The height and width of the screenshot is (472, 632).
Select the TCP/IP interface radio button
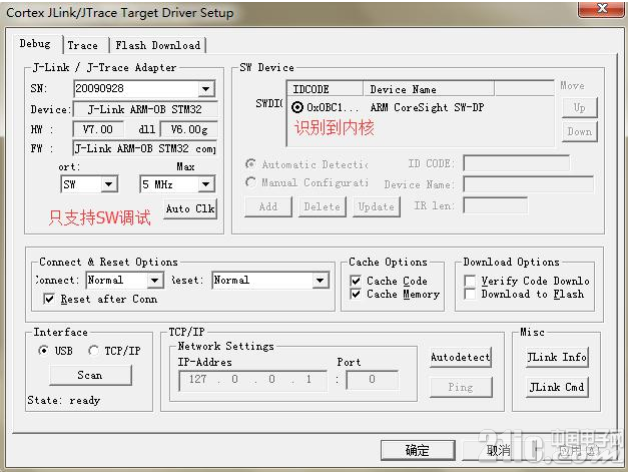(x=94, y=351)
